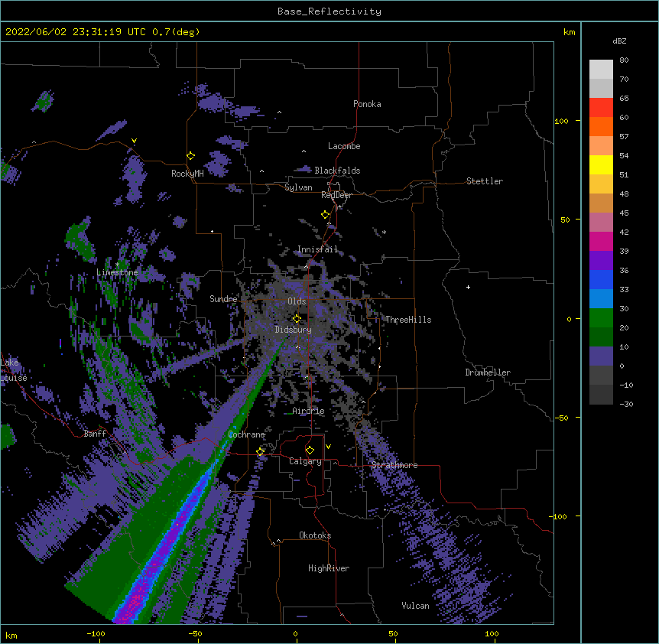659x644 pixels.
Task: Select the Blackfalds label
Action: coord(337,171)
